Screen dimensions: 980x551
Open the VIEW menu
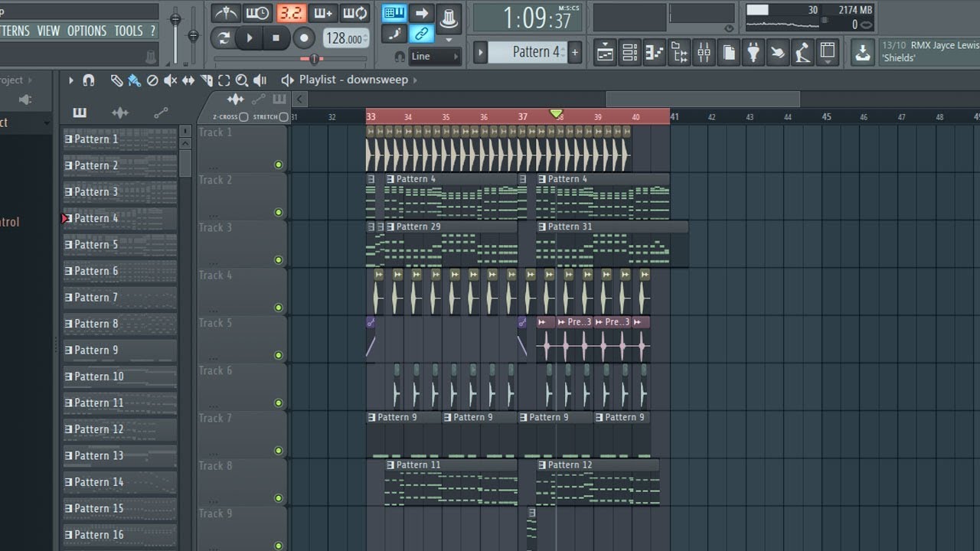tap(47, 31)
